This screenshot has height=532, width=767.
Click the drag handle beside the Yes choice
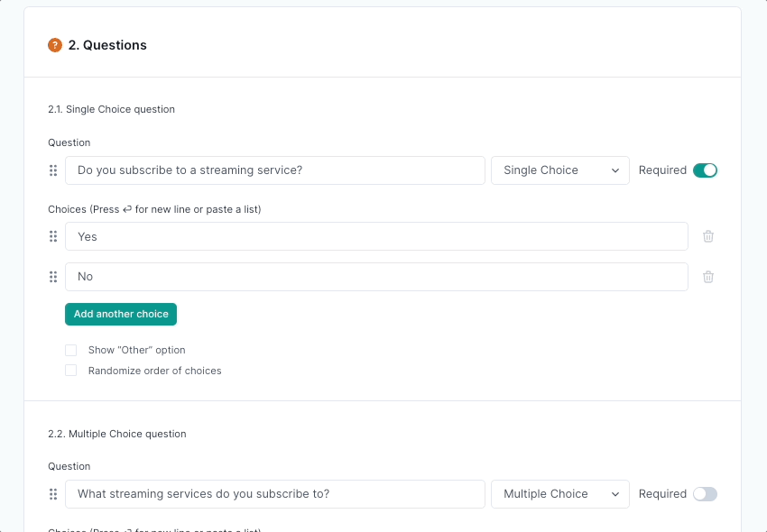click(x=53, y=236)
